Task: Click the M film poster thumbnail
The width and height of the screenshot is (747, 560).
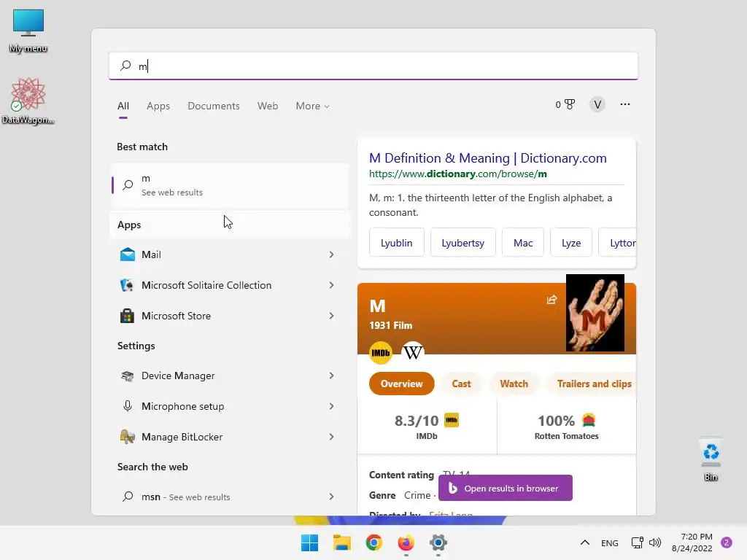Action: pyautogui.click(x=595, y=313)
